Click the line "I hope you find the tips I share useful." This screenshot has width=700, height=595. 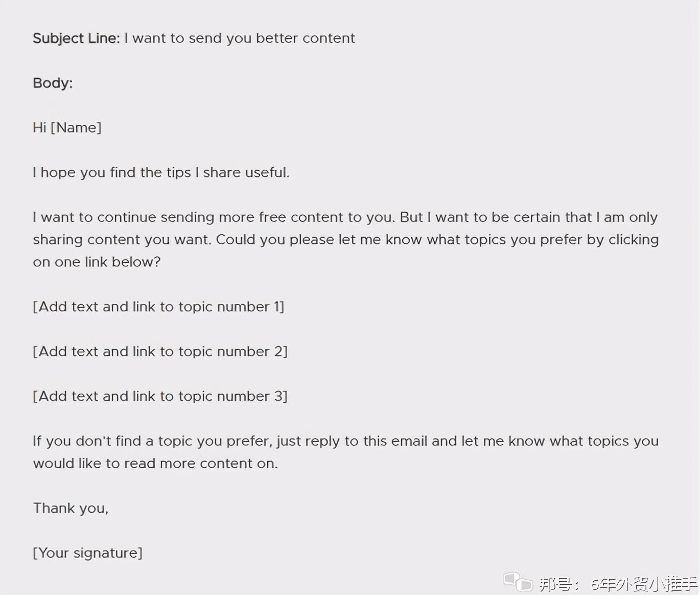pos(161,172)
